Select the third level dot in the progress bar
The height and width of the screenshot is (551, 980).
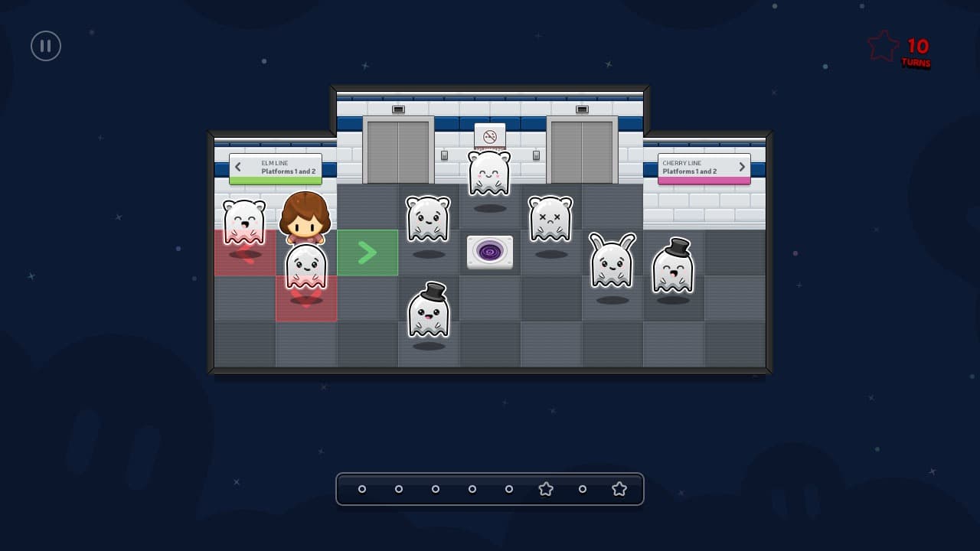[x=436, y=489]
